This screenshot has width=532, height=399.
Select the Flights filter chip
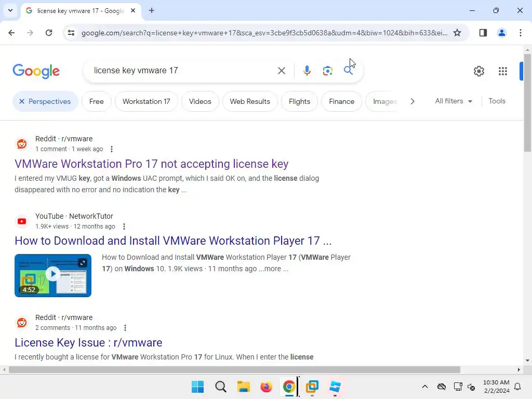point(299,101)
